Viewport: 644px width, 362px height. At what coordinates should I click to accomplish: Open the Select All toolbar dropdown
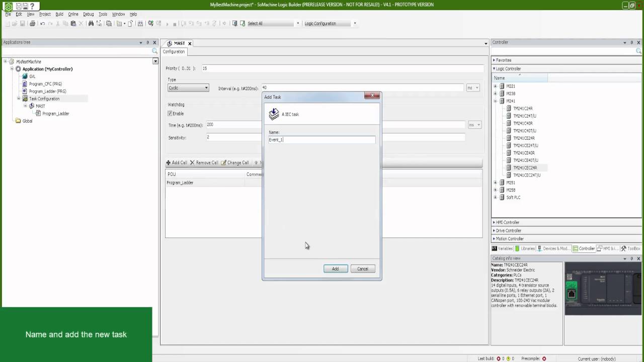click(297, 24)
